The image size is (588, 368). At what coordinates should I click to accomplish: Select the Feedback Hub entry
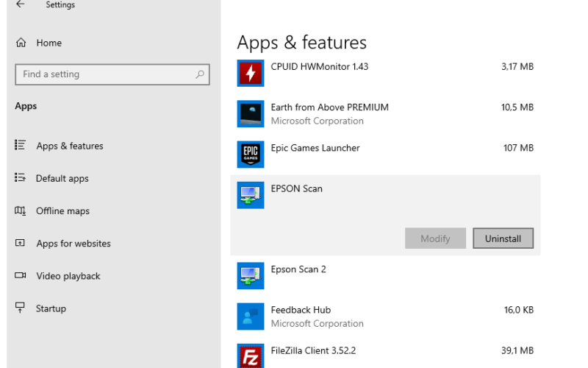click(x=385, y=316)
